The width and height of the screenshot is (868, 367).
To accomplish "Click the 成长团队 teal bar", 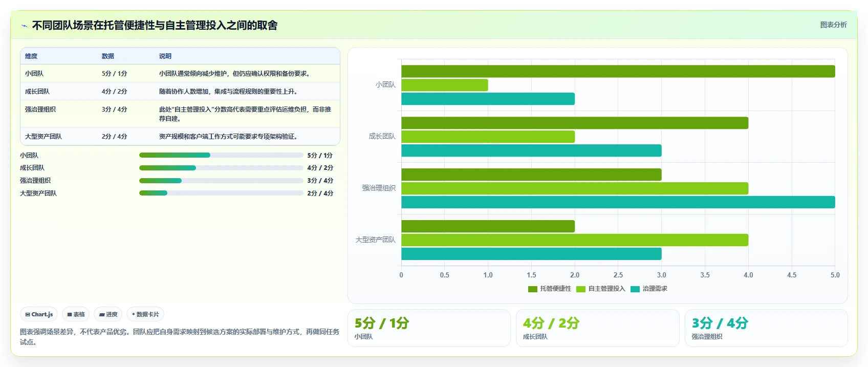I will pos(531,150).
